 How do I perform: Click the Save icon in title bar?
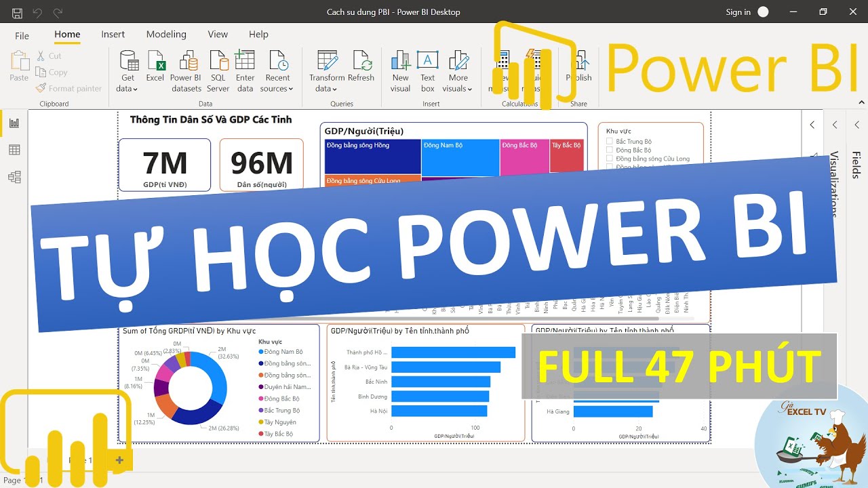(18, 13)
